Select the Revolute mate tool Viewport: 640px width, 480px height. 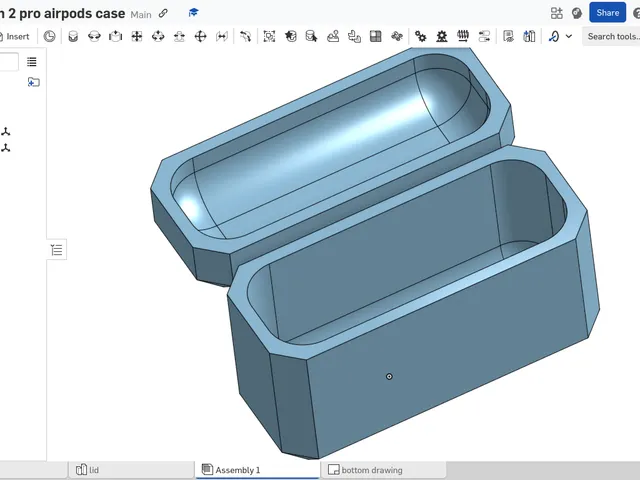(94, 36)
